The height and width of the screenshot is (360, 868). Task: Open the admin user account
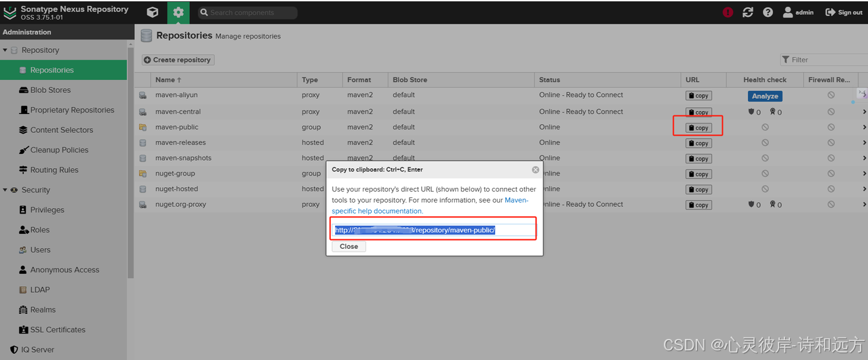coord(798,12)
